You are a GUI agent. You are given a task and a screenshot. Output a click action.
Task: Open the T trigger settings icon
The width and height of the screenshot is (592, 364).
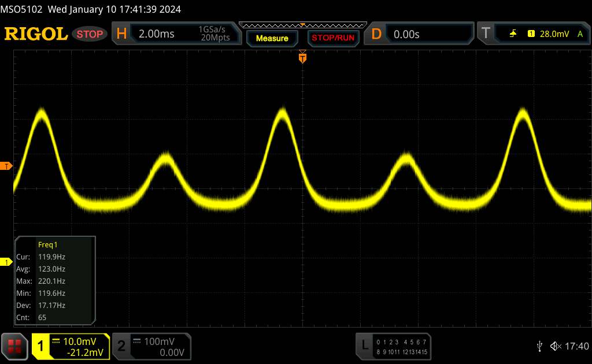(486, 34)
